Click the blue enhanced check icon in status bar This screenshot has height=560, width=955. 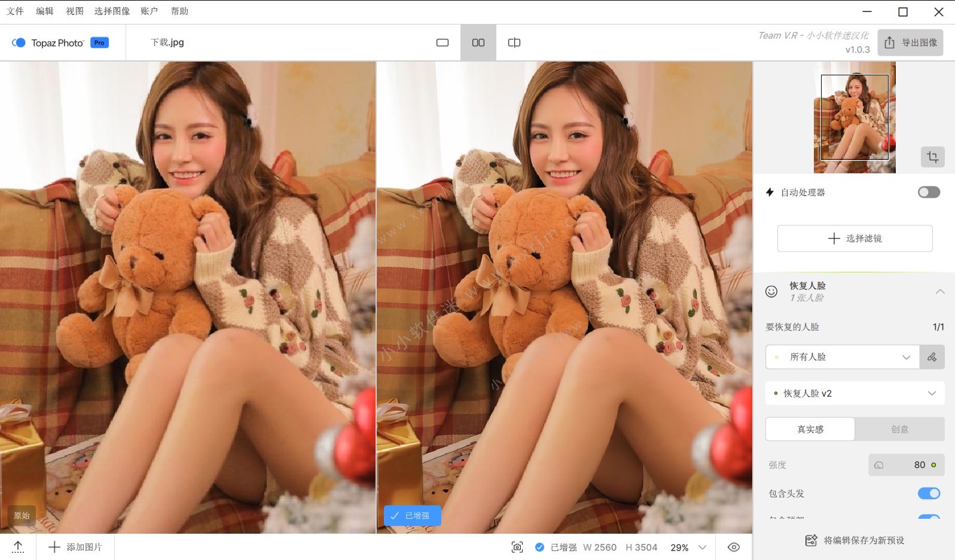click(x=539, y=547)
